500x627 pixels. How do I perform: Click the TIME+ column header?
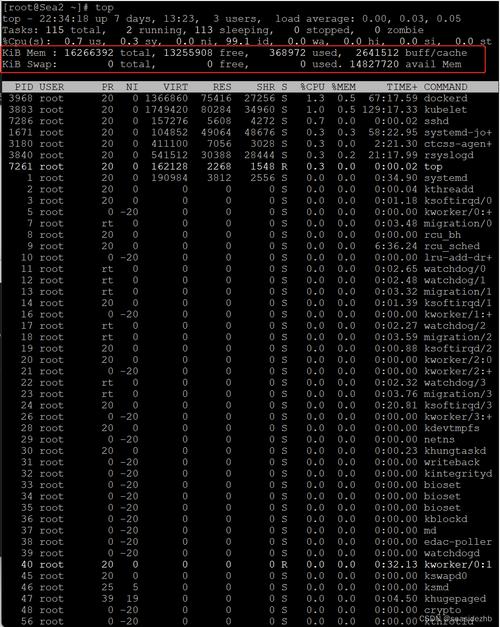(x=402, y=87)
